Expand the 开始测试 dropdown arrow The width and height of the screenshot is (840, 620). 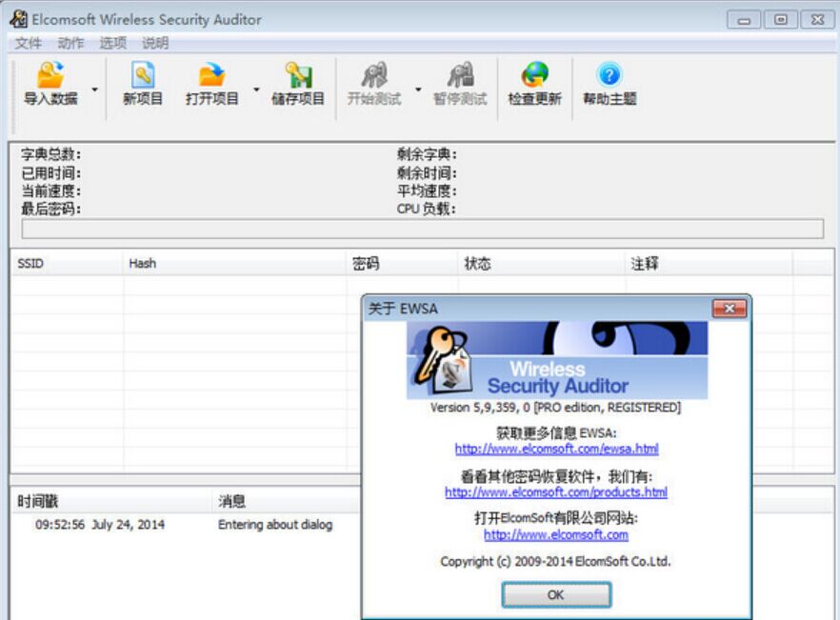[x=418, y=89]
